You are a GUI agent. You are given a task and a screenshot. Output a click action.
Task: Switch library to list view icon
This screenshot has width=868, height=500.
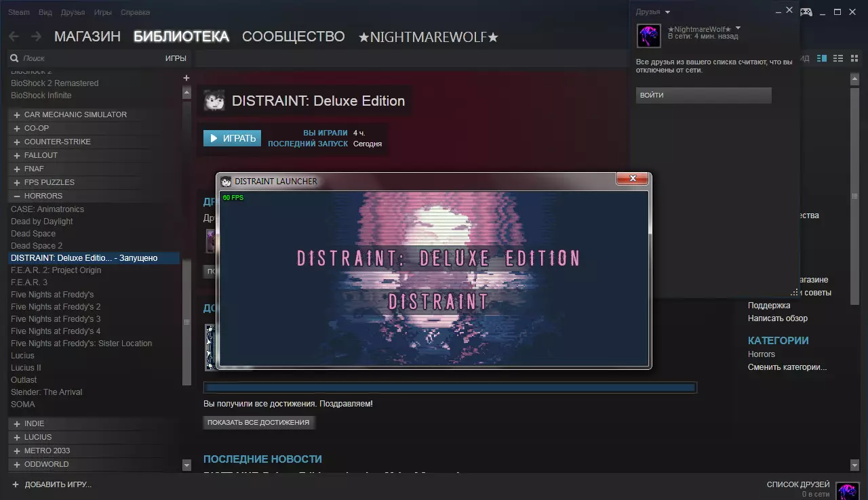pyautogui.click(x=837, y=58)
